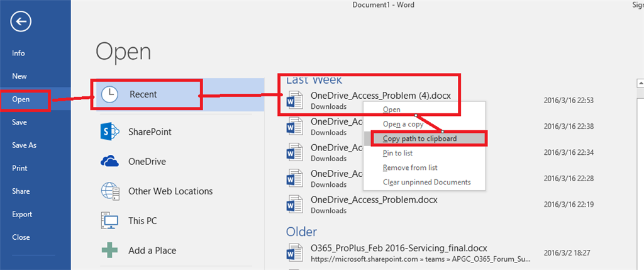Click the Older group heading
This screenshot has height=270, width=644.
tap(301, 232)
